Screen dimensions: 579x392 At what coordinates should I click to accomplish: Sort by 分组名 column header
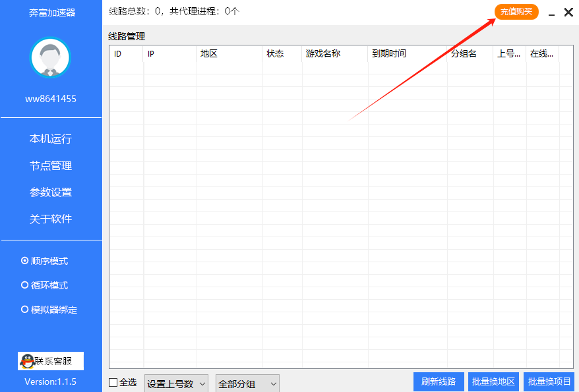point(470,54)
